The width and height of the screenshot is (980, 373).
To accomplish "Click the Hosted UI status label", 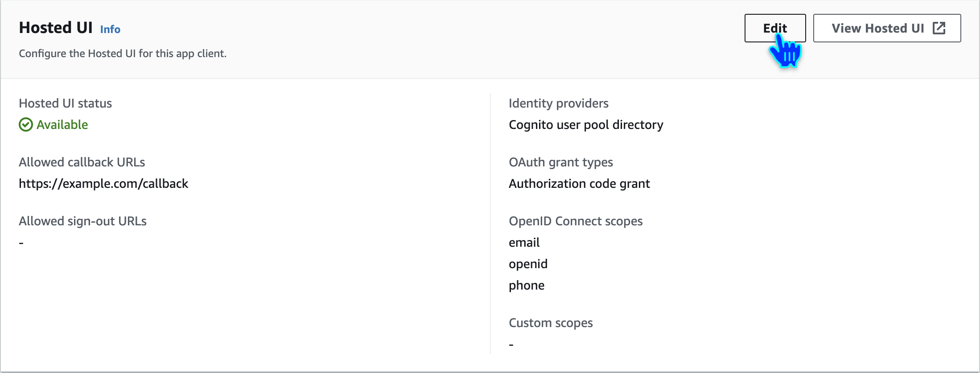I will (65, 104).
